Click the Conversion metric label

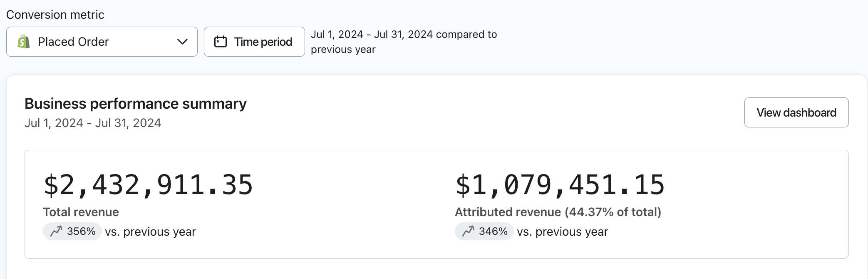(x=55, y=15)
